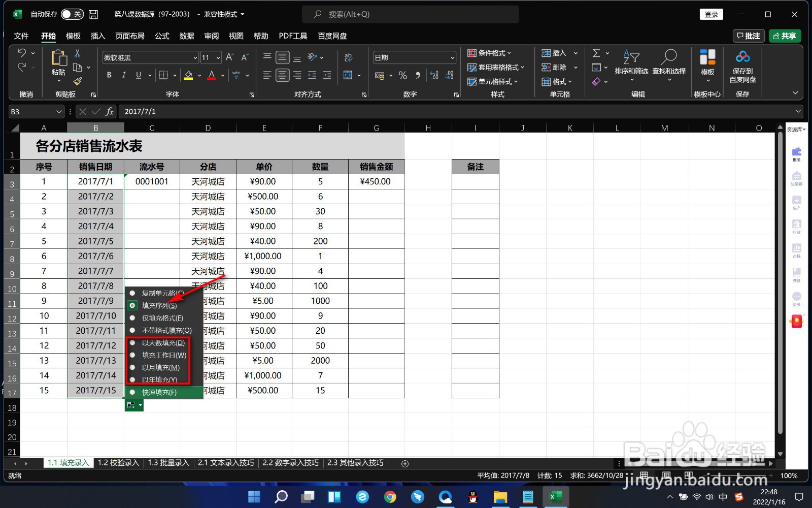Image resolution: width=812 pixels, height=508 pixels.
Task: Click the 登录 sign-in button
Action: pyautogui.click(x=711, y=14)
